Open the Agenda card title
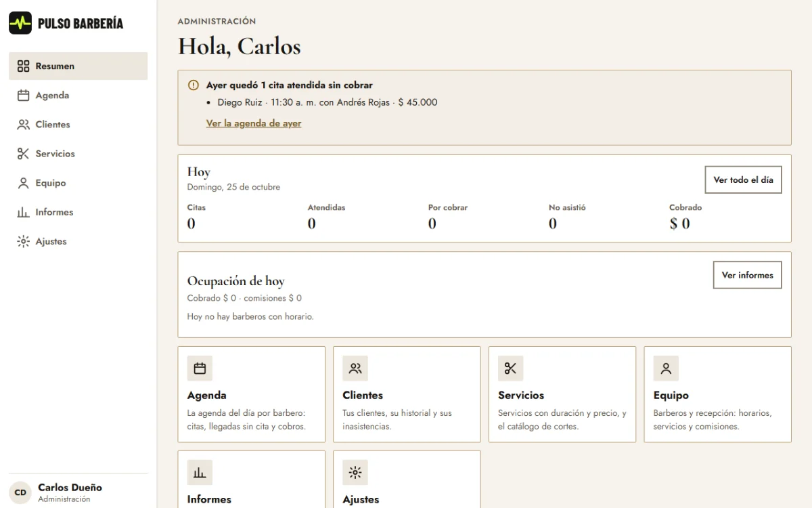Image resolution: width=812 pixels, height=508 pixels. coord(206,395)
